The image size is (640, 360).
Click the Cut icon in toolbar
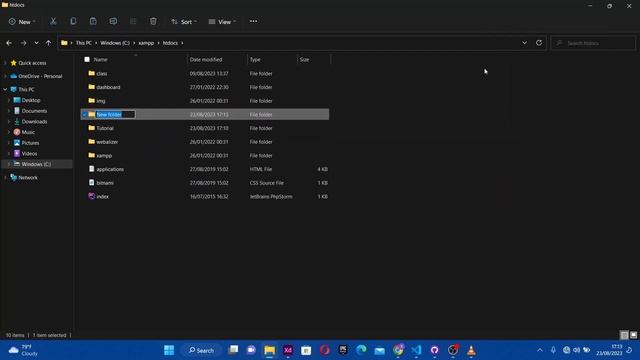[53, 21]
